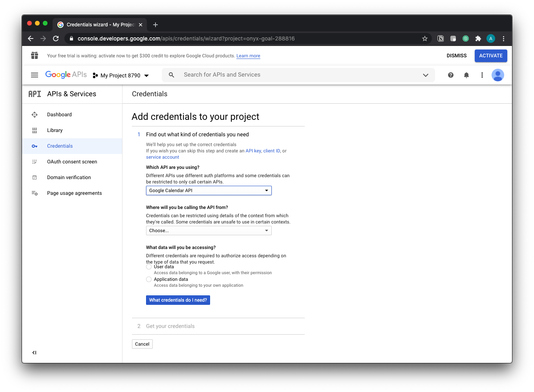The width and height of the screenshot is (534, 392).
Task: Open the My Project 8790 project selector
Action: (121, 75)
